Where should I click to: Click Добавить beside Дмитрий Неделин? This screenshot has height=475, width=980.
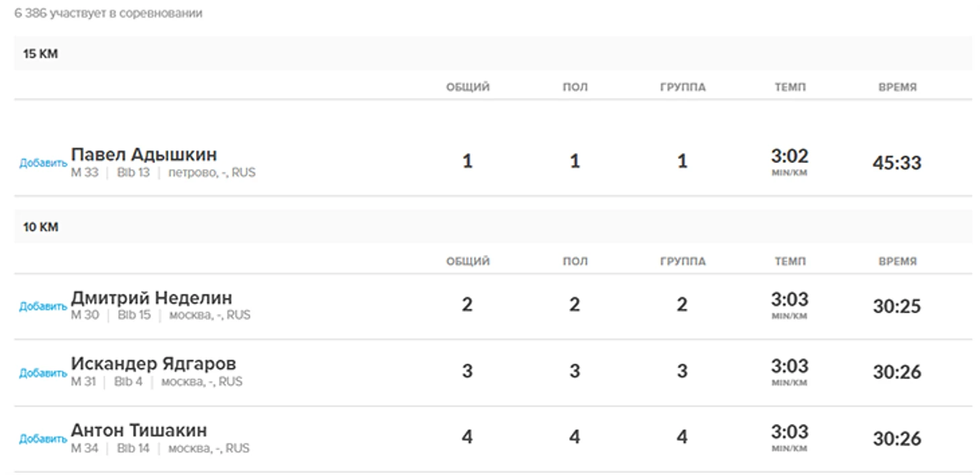coord(43,307)
